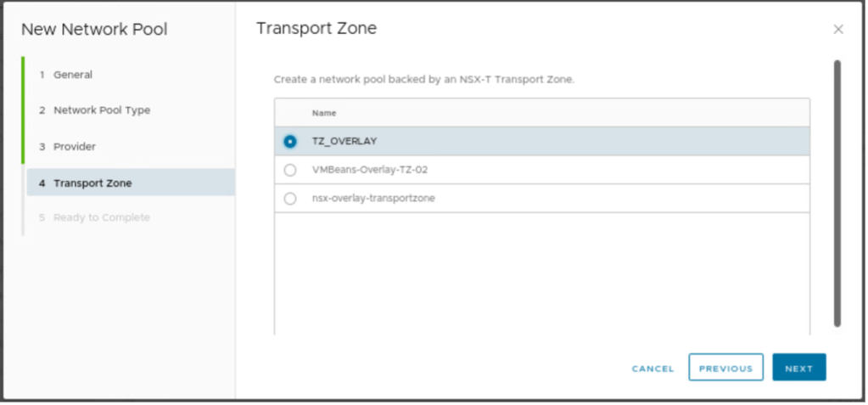
Task: Go to step 1 General
Action: (x=72, y=75)
